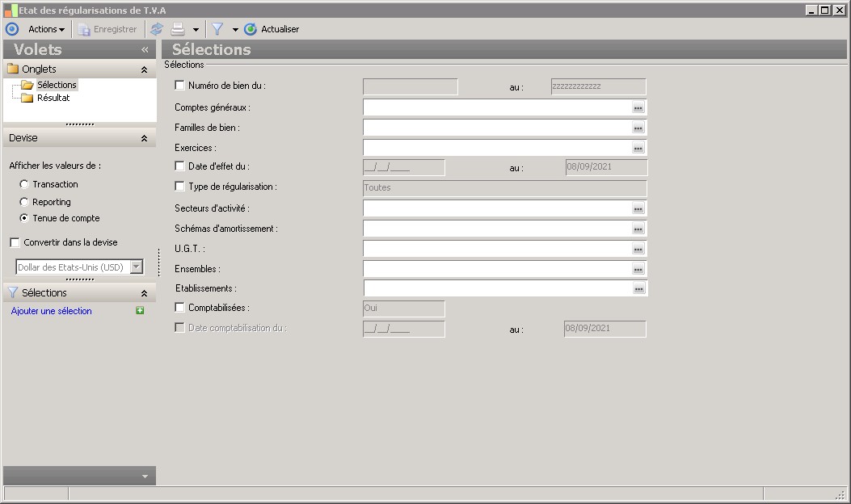Click the blue circle icon before Actions
Viewport: 851px width, 504px height.
pyautogui.click(x=12, y=29)
